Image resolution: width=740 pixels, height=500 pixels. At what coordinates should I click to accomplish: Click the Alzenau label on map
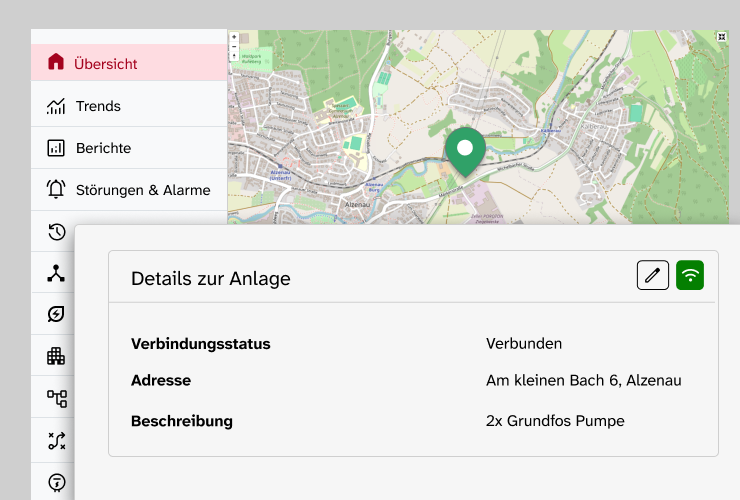point(357,205)
